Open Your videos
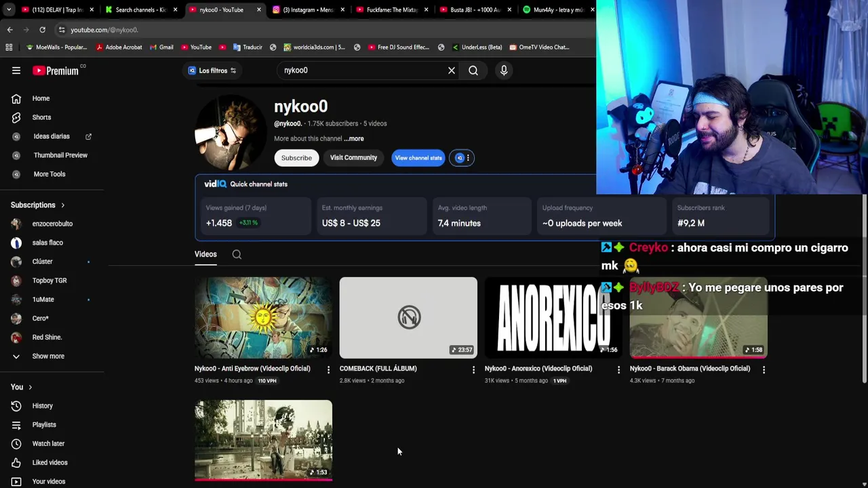Screen dimensions: 868x488 [49, 481]
